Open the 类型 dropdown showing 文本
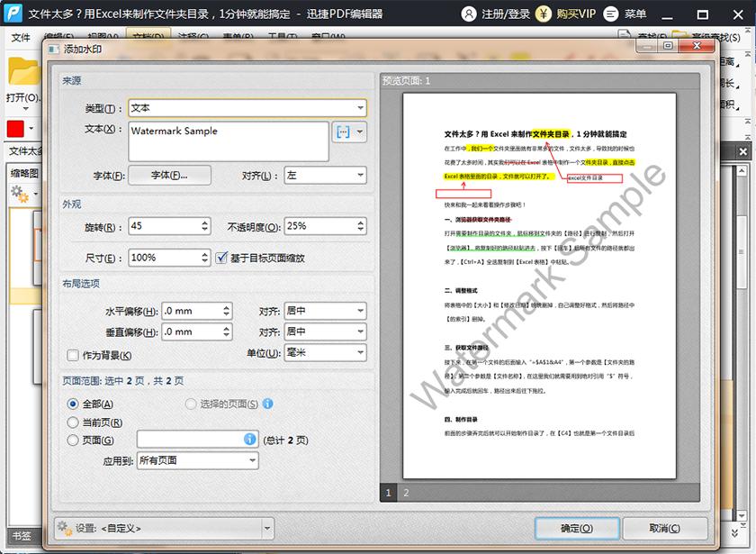The height and width of the screenshot is (554, 756). (x=249, y=107)
